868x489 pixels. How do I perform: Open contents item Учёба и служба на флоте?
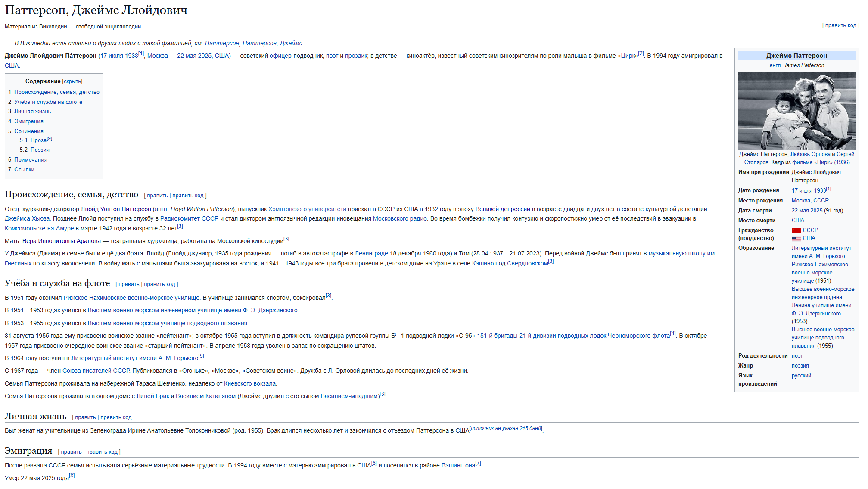(x=48, y=102)
